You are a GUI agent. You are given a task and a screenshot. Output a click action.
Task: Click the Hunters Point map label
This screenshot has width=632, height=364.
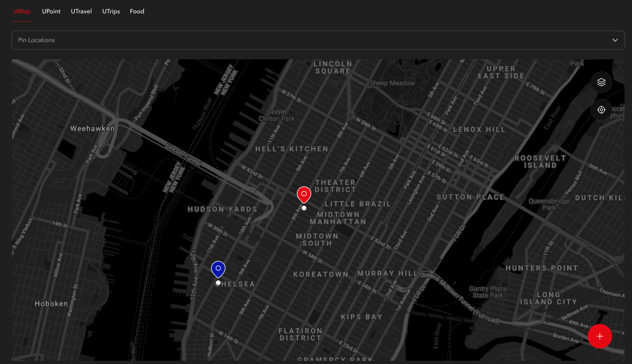click(542, 268)
